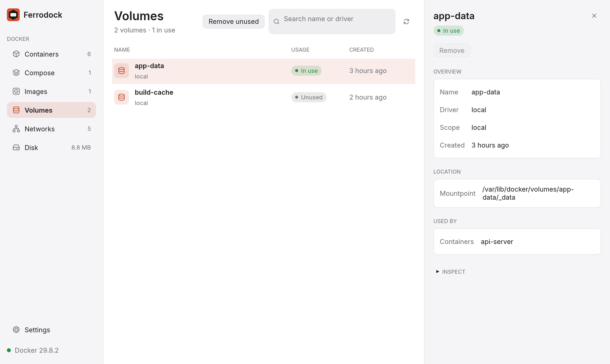This screenshot has height=364, width=610.
Task: Open the Containers section
Action: 51,54
